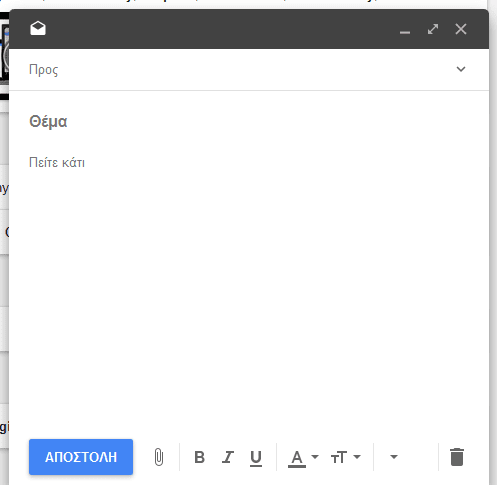497x485 pixels.
Task: Open the more formatting options arrow
Action: pos(394,457)
